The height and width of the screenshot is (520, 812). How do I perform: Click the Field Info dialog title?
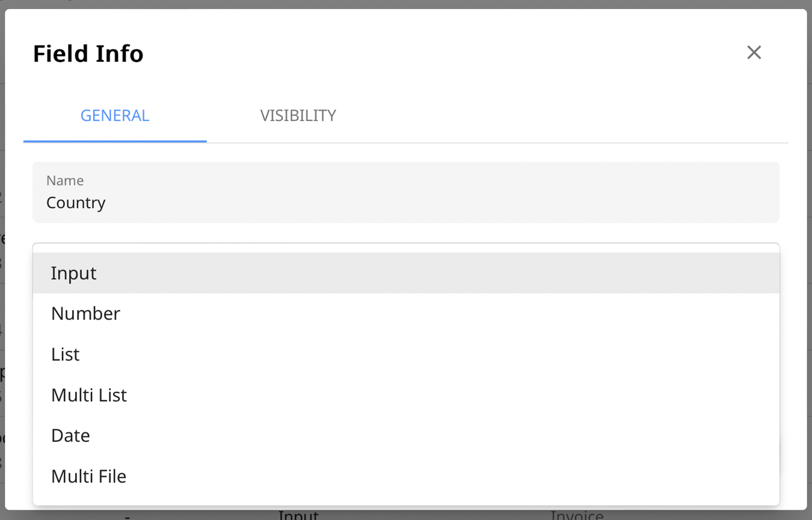(88, 54)
